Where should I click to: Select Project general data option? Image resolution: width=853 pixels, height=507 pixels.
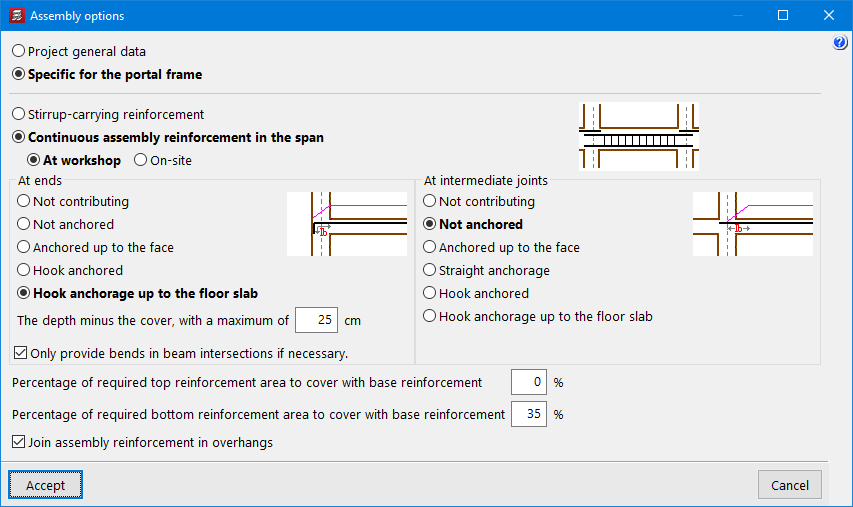coord(19,51)
